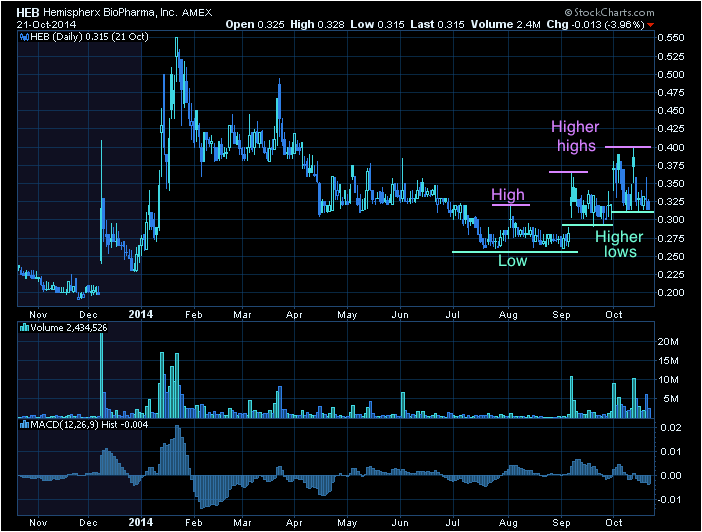Click the tallest December volume bar
702x532 pixels.
(x=101, y=375)
